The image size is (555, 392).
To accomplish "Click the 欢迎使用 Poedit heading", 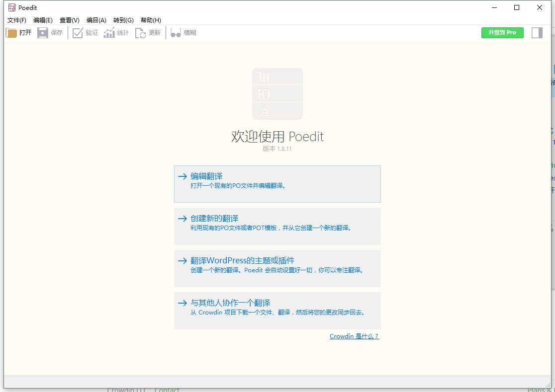I will (277, 136).
